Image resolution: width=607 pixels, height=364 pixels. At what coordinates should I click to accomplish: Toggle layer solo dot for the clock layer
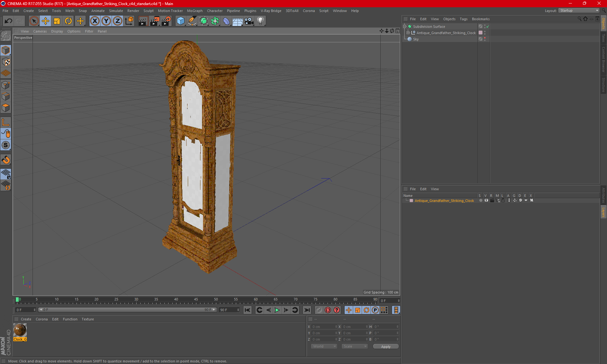click(x=481, y=201)
